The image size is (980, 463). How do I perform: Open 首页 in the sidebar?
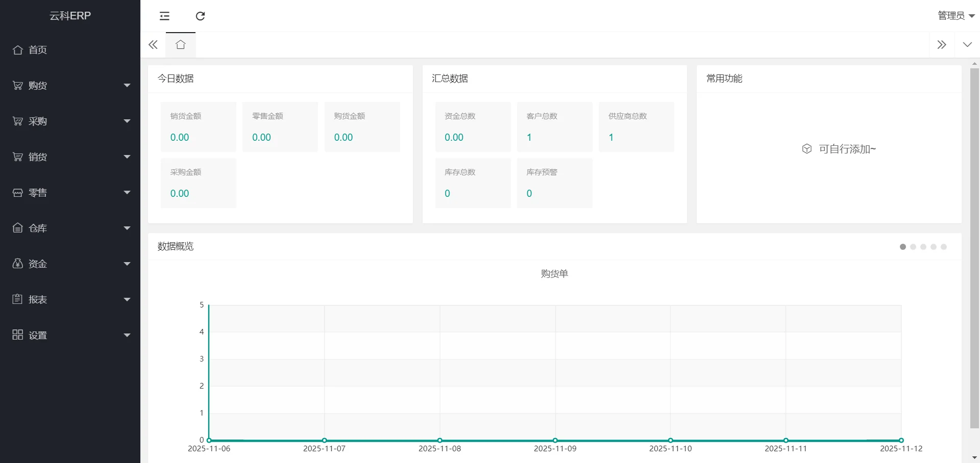38,50
